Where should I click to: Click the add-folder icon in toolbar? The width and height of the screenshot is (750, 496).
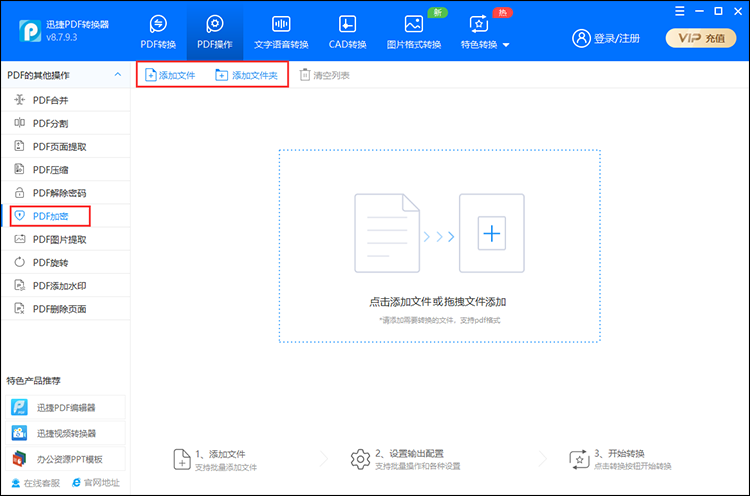(221, 75)
